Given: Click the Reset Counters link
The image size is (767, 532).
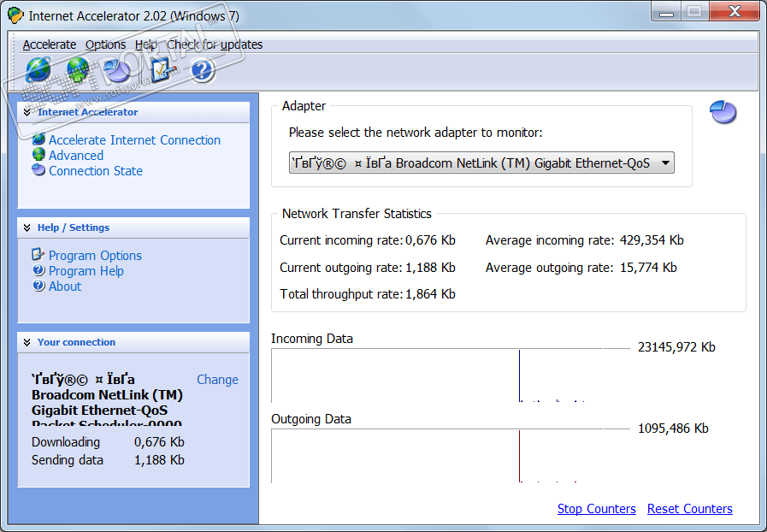Looking at the screenshot, I should pyautogui.click(x=690, y=509).
